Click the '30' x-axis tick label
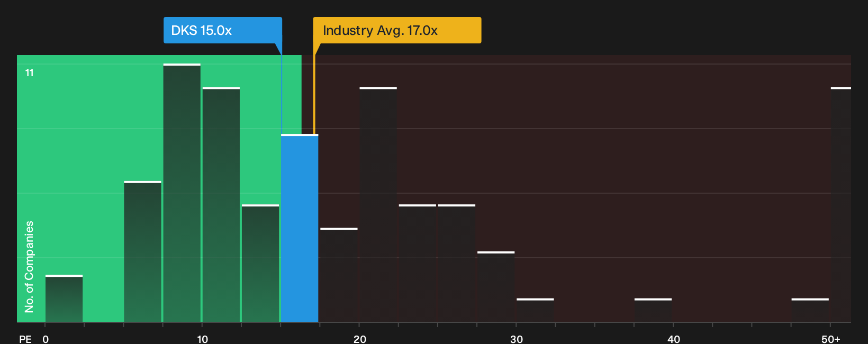This screenshot has width=868, height=344. [517, 339]
